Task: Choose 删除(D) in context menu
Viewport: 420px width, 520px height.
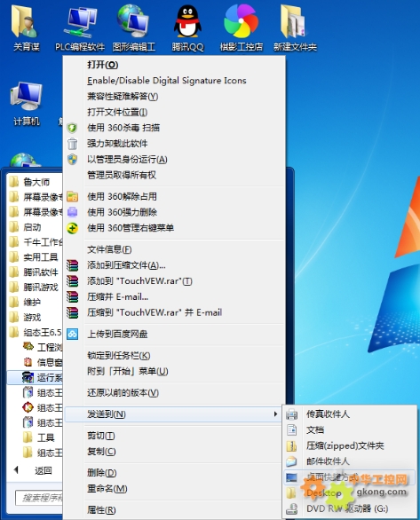Action: pos(101,473)
